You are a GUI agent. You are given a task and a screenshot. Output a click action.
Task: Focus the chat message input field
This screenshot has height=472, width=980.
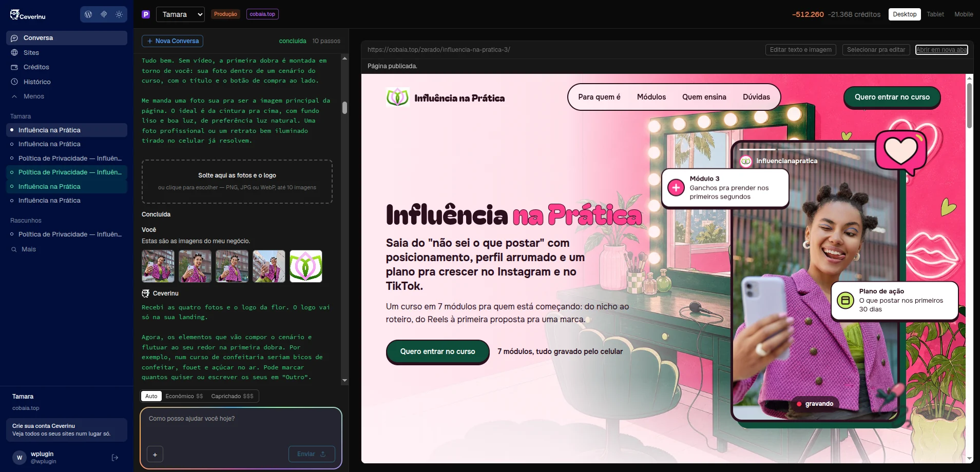click(x=241, y=425)
